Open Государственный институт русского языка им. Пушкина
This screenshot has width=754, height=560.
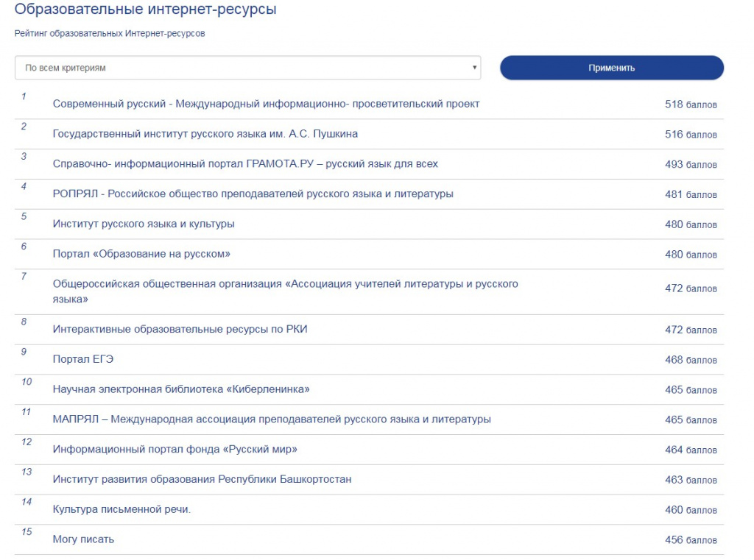(205, 134)
